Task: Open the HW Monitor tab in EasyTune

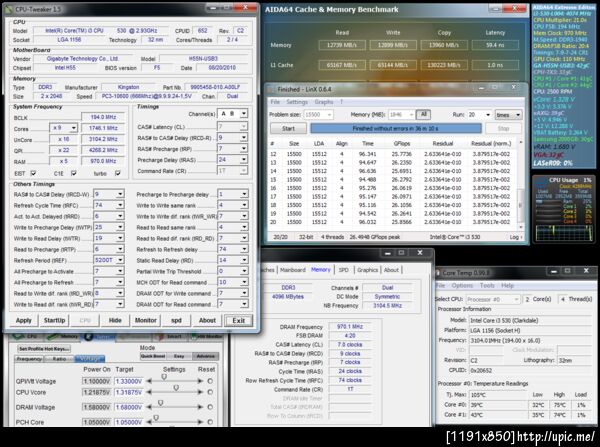Action: click(207, 337)
